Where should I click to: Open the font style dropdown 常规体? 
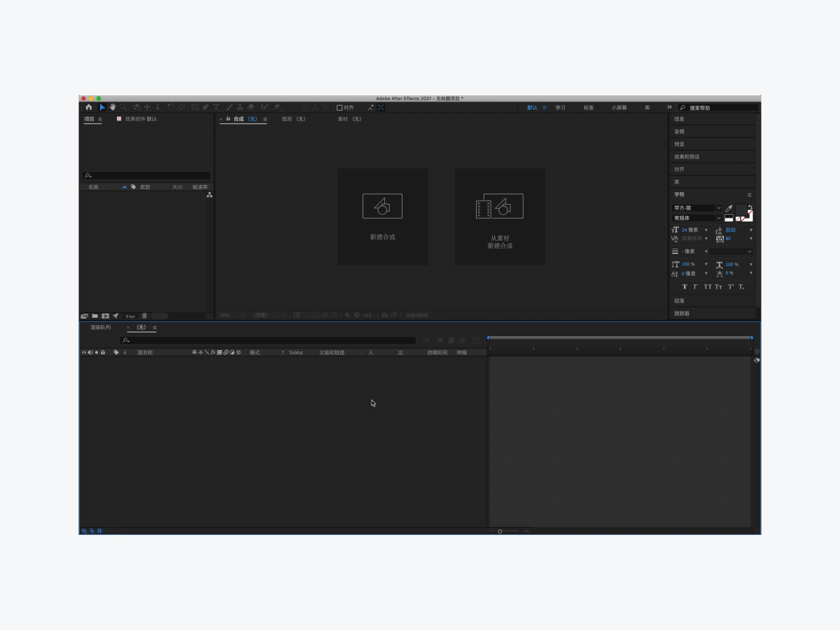pyautogui.click(x=697, y=218)
